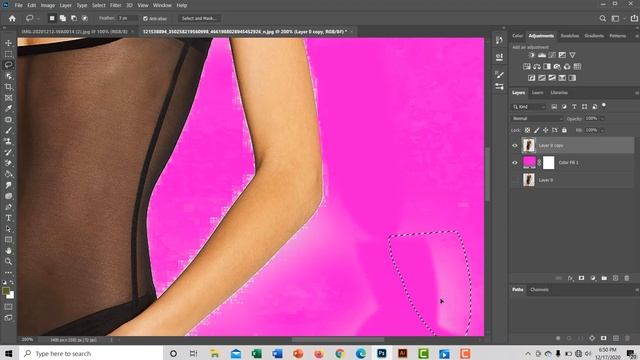
Task: Select the Pen tool
Action: tap(8, 207)
